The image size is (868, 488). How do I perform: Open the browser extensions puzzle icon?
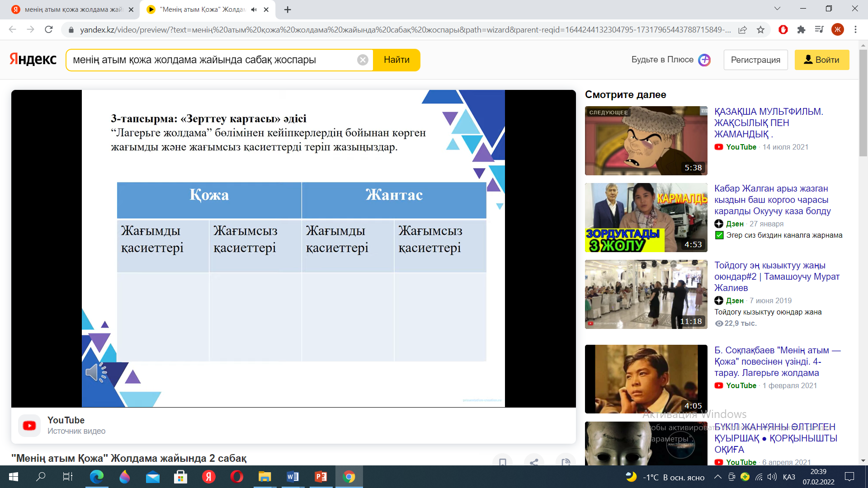point(801,30)
